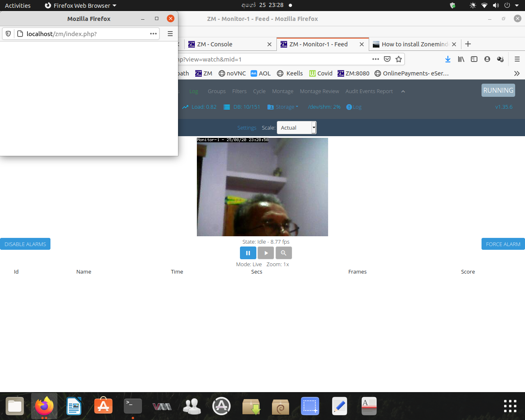Open Activities overview
Image resolution: width=525 pixels, height=420 pixels.
coord(18,5)
